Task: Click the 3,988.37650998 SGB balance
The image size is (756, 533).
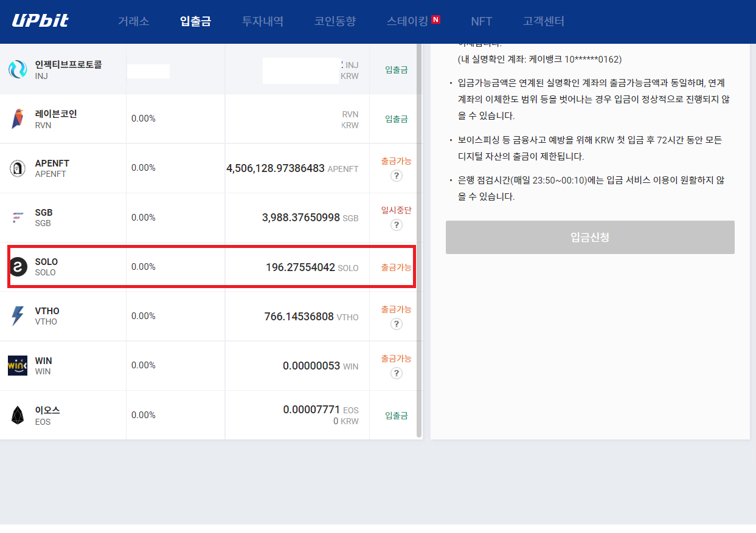Action: click(x=310, y=218)
